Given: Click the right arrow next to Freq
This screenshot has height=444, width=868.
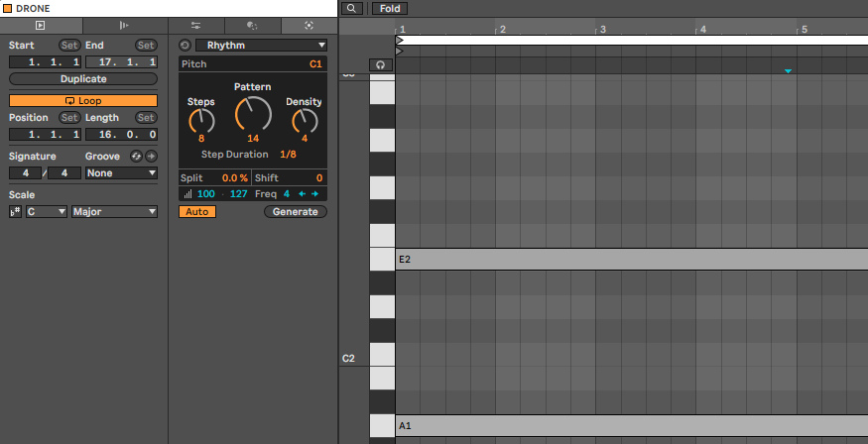Looking at the screenshot, I should tap(315, 194).
